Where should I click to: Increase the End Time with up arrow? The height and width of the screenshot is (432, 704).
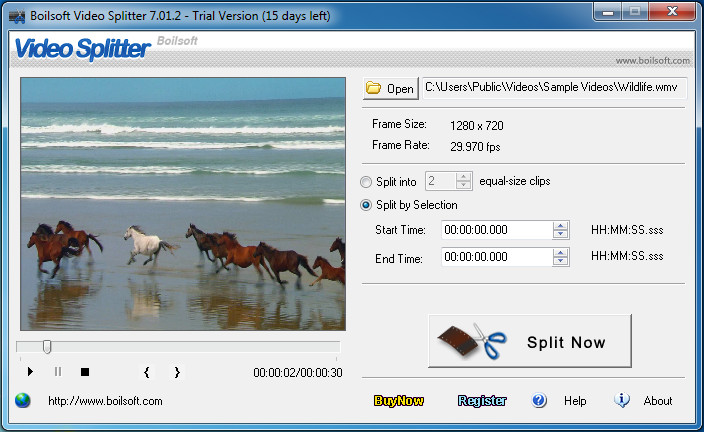click(561, 252)
